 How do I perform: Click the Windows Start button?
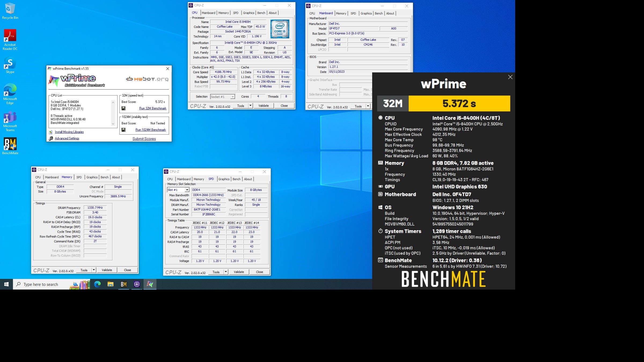(x=6, y=284)
